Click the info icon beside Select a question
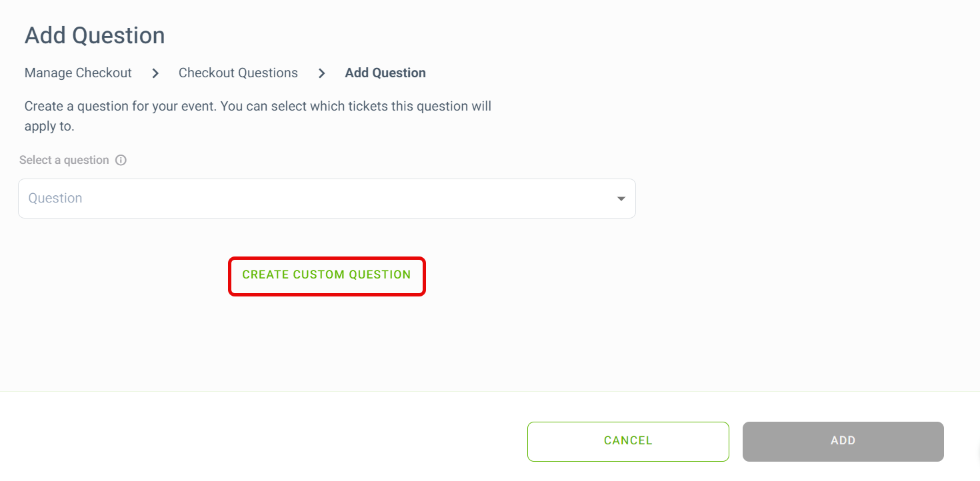980x481 pixels. pos(121,160)
